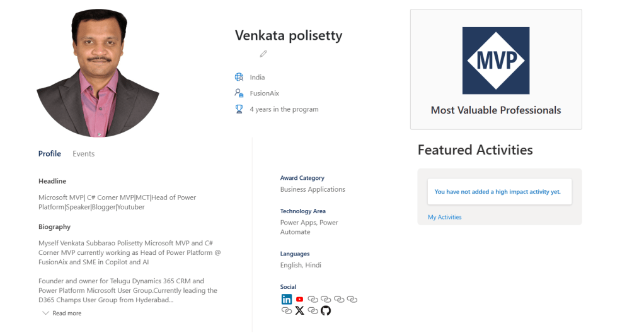Click the 'have not added high impact activity' link

point(498,192)
